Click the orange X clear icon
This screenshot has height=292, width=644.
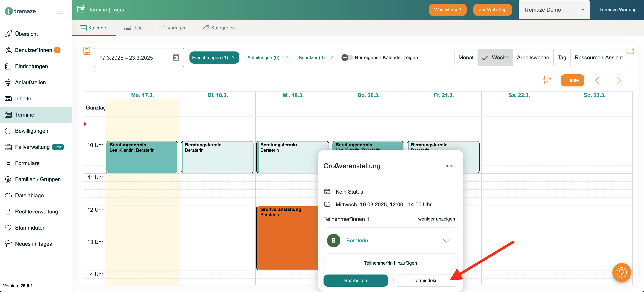click(526, 81)
